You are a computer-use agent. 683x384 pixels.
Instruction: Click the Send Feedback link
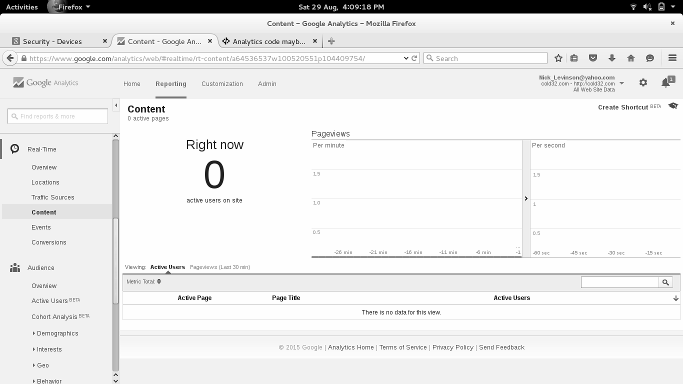tap(501, 347)
